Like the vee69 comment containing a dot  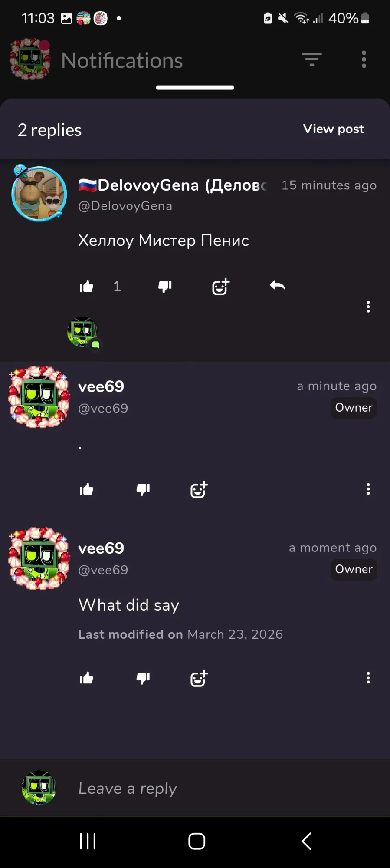(87, 489)
